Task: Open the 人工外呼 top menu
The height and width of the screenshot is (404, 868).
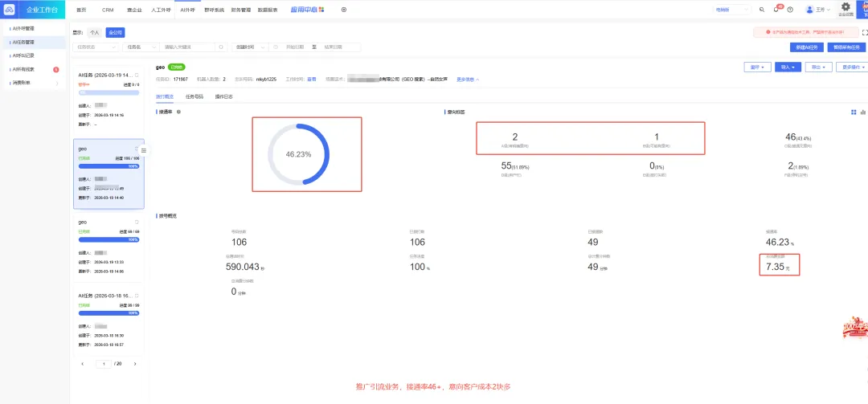Action: (x=160, y=10)
